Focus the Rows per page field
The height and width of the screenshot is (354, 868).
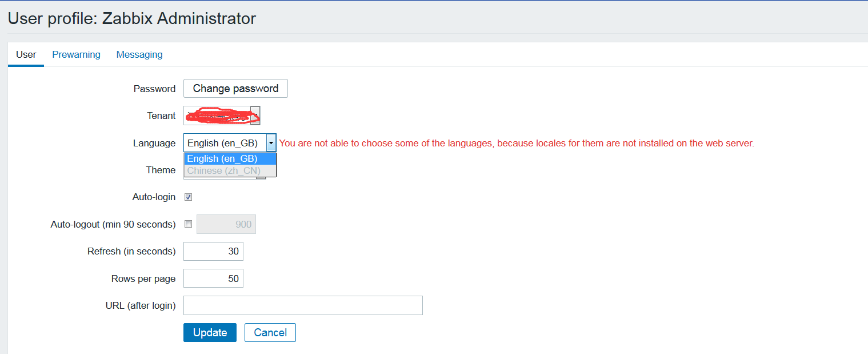pyautogui.click(x=214, y=279)
